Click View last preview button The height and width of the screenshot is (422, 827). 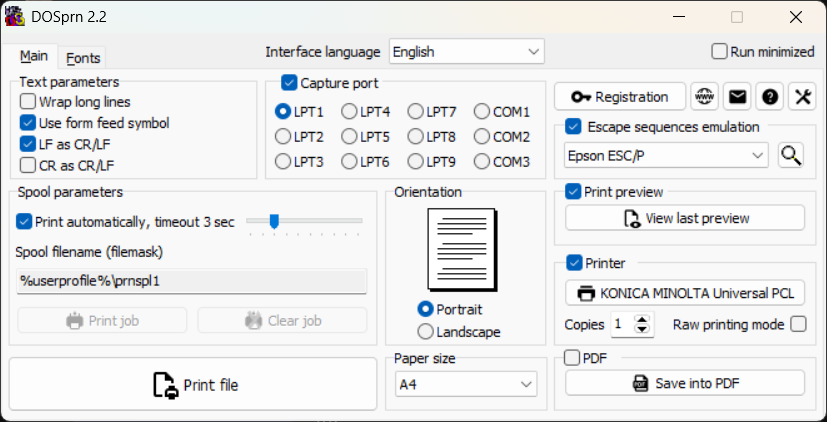[685, 218]
